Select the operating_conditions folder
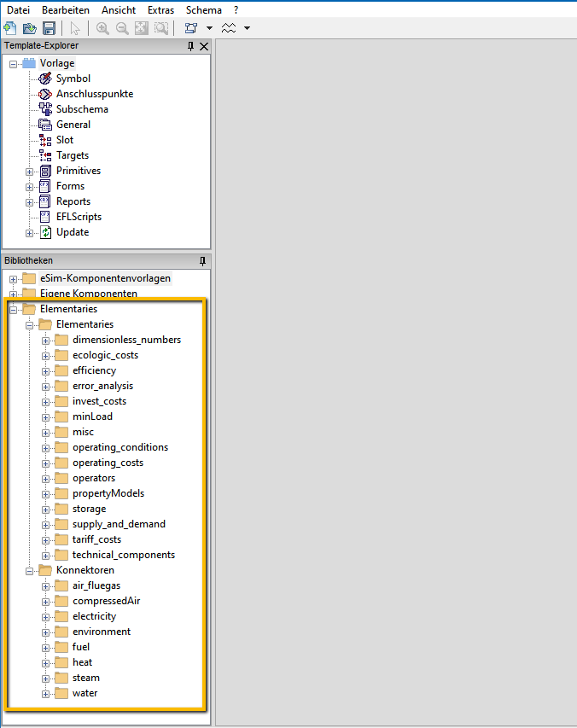Screen dimensions: 577x728 [120, 447]
